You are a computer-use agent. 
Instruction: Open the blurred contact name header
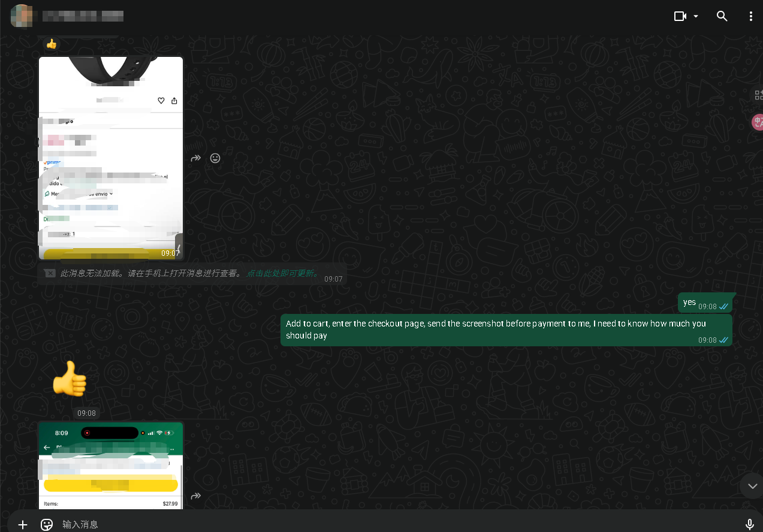(83, 16)
